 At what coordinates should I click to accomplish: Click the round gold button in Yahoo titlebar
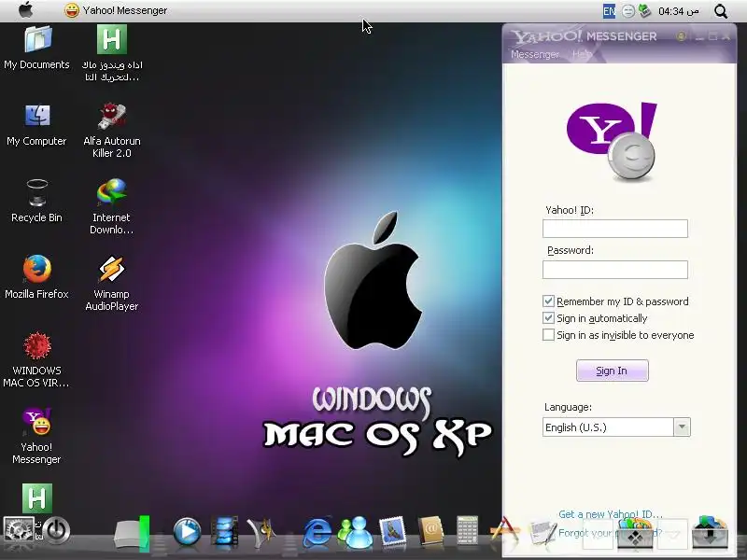pos(682,36)
